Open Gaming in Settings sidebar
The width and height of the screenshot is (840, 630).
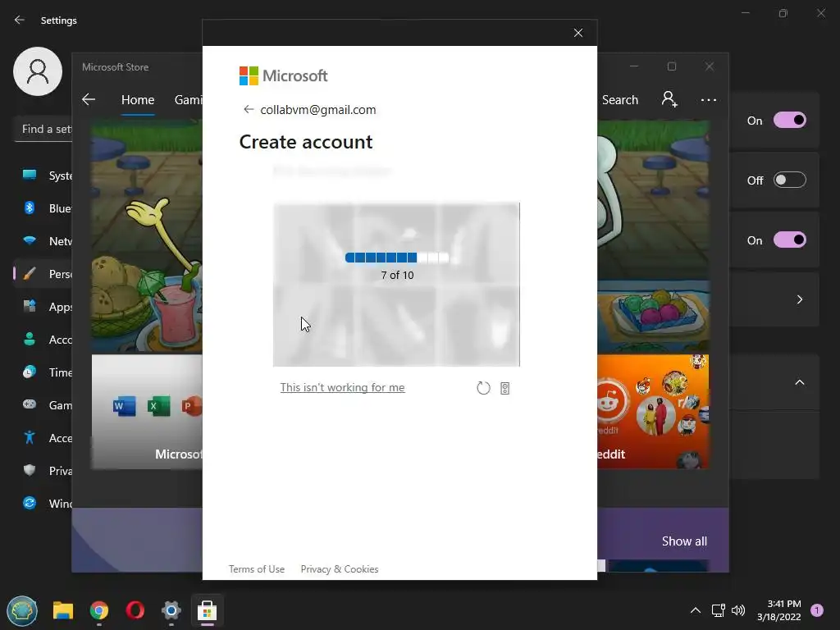tap(43, 405)
